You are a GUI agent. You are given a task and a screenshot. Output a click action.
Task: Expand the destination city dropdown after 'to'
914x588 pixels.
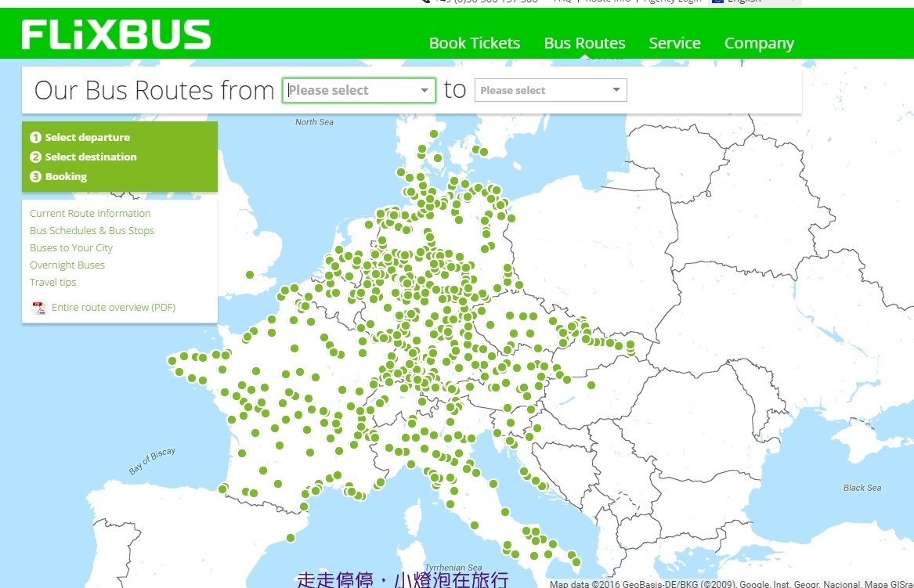pos(551,90)
